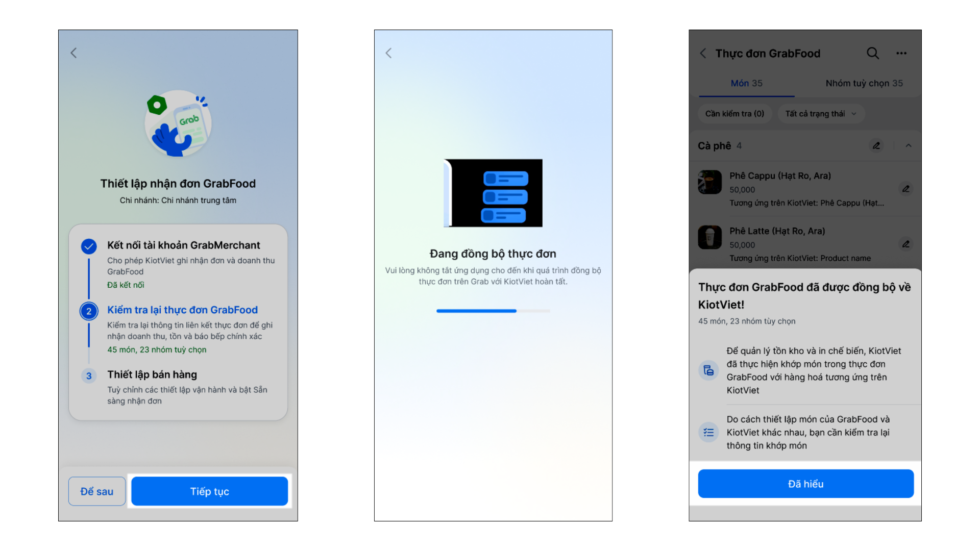Viewport: 980px width, 551px height.
Task: Edit the Phê Cappu item
Action: pos(905,189)
